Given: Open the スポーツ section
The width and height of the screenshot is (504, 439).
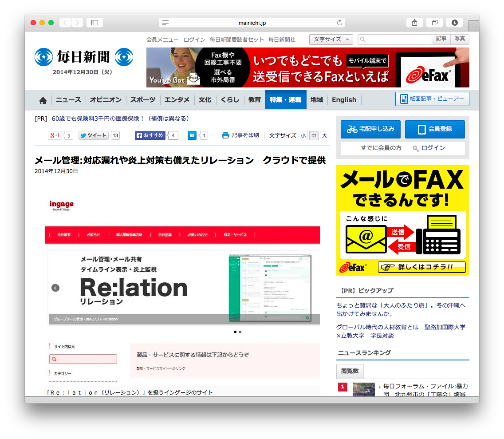Looking at the screenshot, I should point(143,100).
